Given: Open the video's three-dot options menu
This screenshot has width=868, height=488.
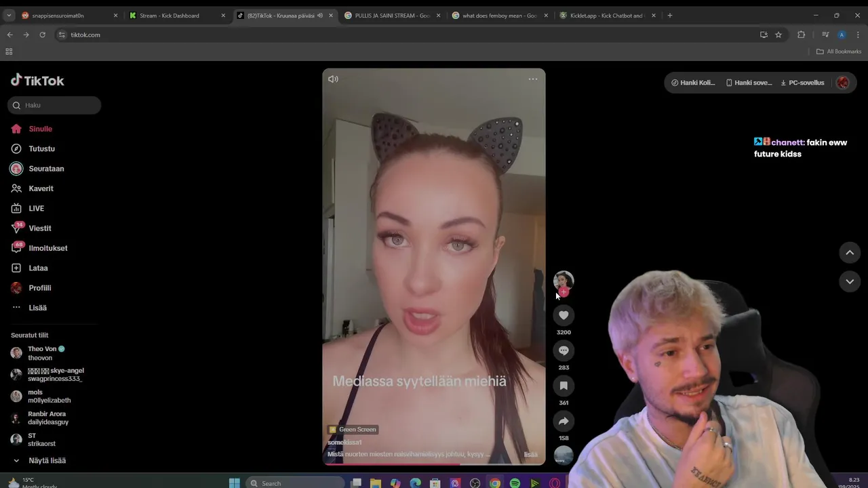Looking at the screenshot, I should pos(533,79).
